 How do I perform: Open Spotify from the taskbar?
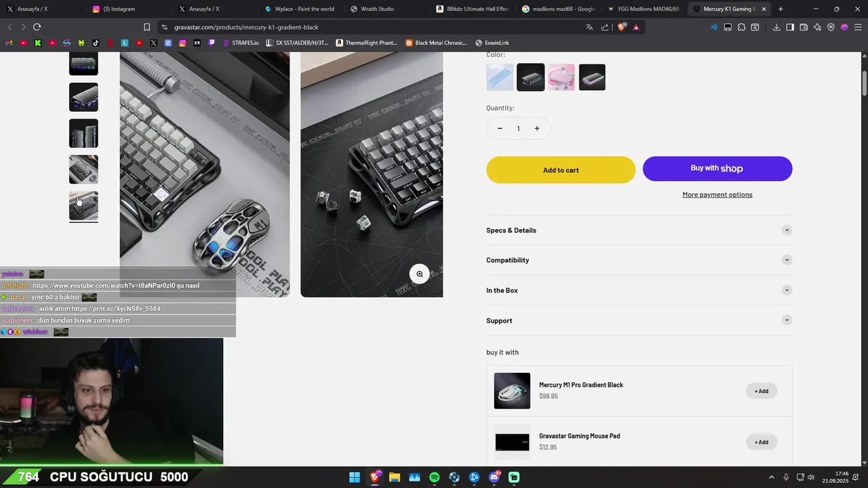click(x=435, y=477)
